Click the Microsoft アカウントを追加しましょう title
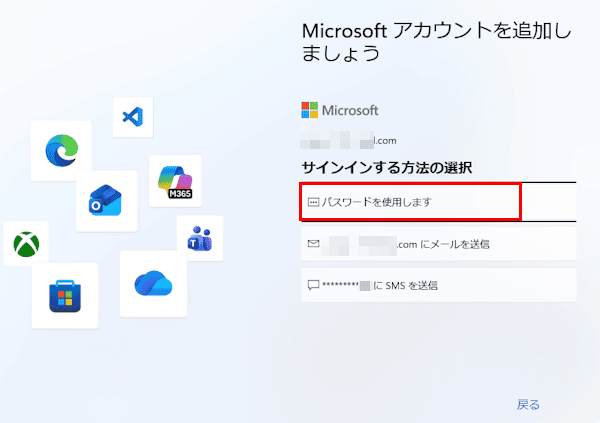Image resolution: width=600 pixels, height=423 pixels. [437, 41]
